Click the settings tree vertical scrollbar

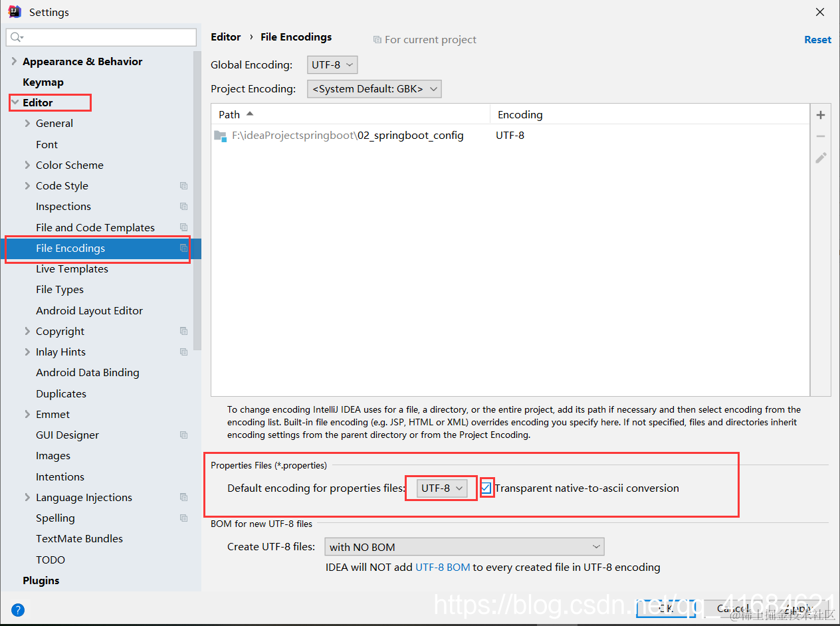coord(197,199)
